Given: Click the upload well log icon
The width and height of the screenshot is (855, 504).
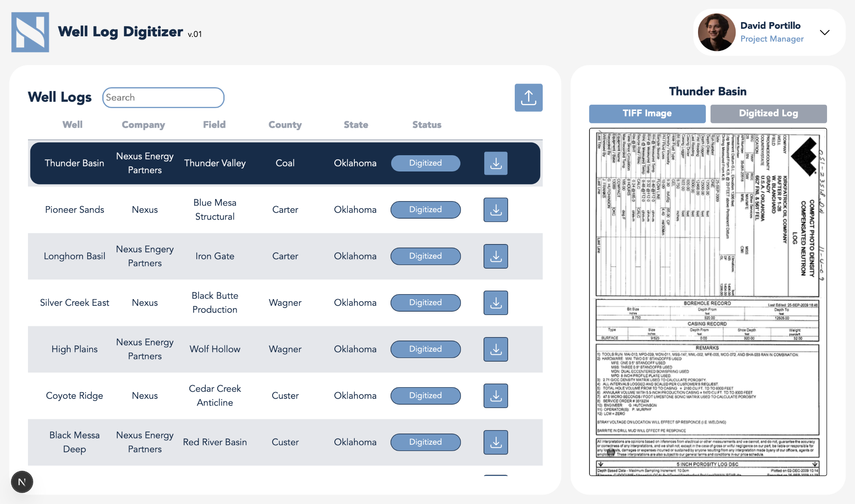Looking at the screenshot, I should click(528, 98).
